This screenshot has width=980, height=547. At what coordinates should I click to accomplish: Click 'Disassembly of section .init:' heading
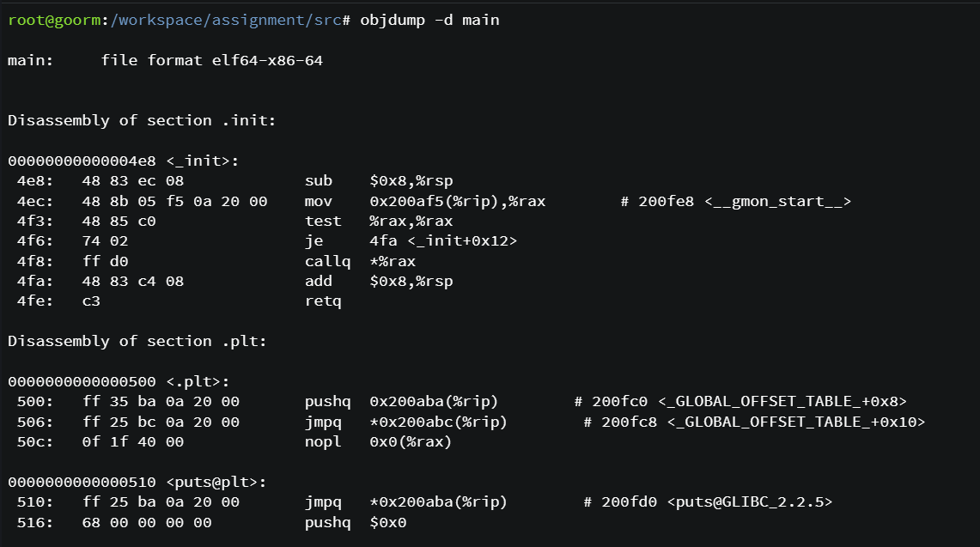(x=142, y=121)
